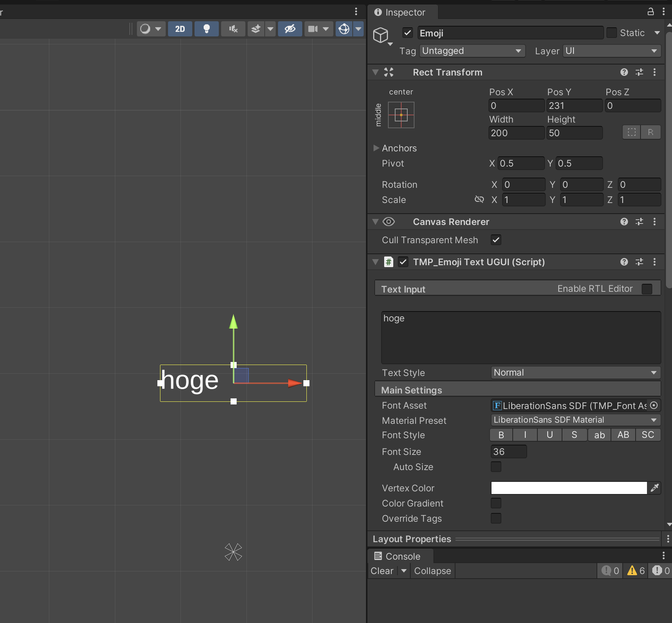Apply bold font style with B button
This screenshot has width=672, height=623.
tap(501, 435)
